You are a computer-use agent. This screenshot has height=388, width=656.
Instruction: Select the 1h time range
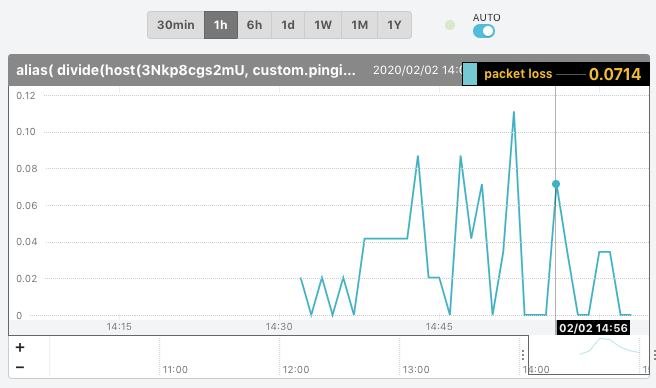(x=221, y=25)
